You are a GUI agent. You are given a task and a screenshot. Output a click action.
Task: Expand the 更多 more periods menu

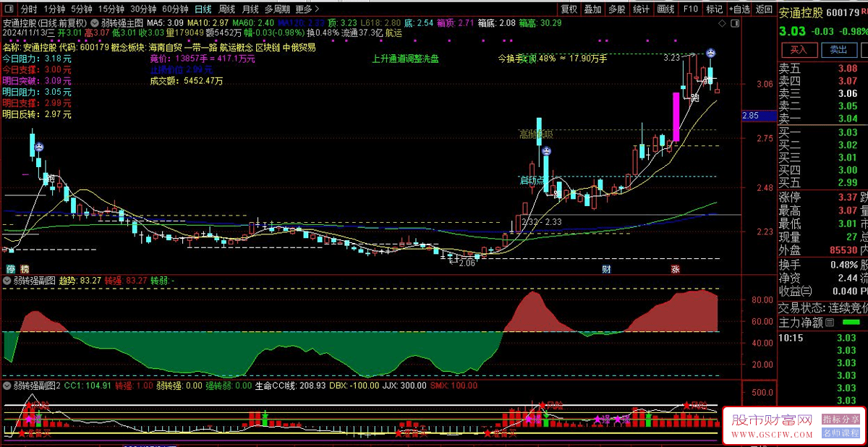307,9
